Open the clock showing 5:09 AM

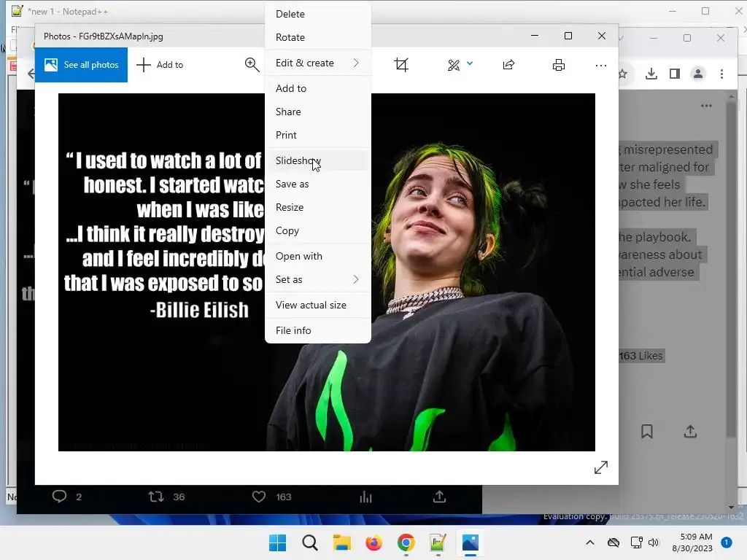692,542
